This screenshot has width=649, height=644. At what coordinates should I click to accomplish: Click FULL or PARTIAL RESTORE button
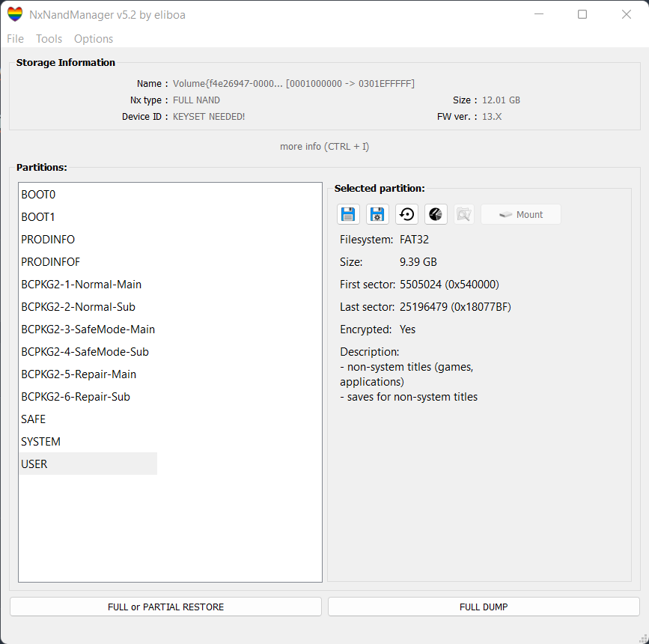click(165, 607)
